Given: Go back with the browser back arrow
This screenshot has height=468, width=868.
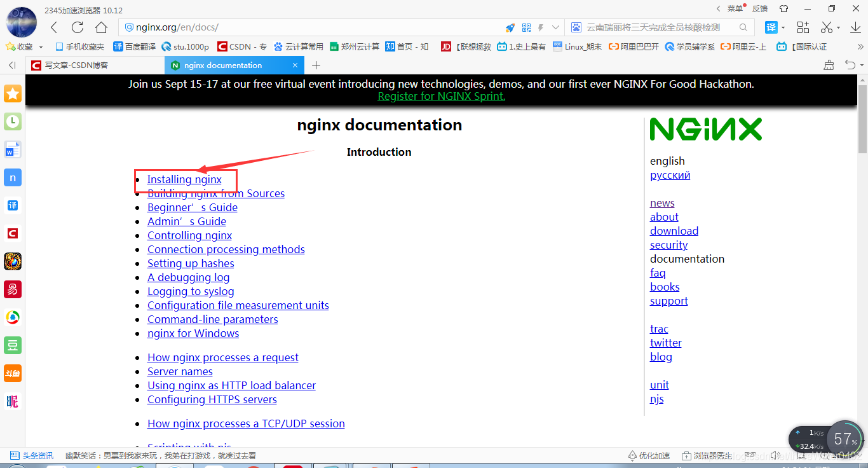Looking at the screenshot, I should tap(54, 27).
